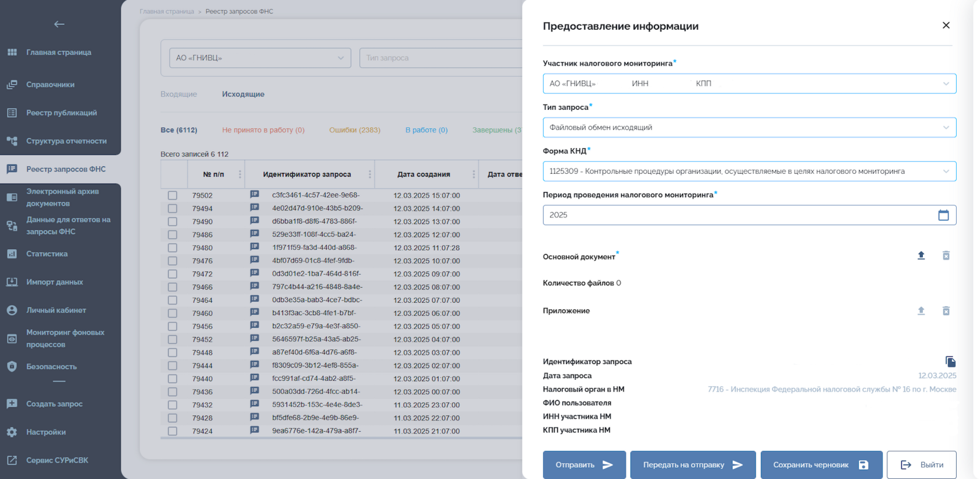Click the Тип запроса filter field
980x479 pixels.
tap(440, 58)
